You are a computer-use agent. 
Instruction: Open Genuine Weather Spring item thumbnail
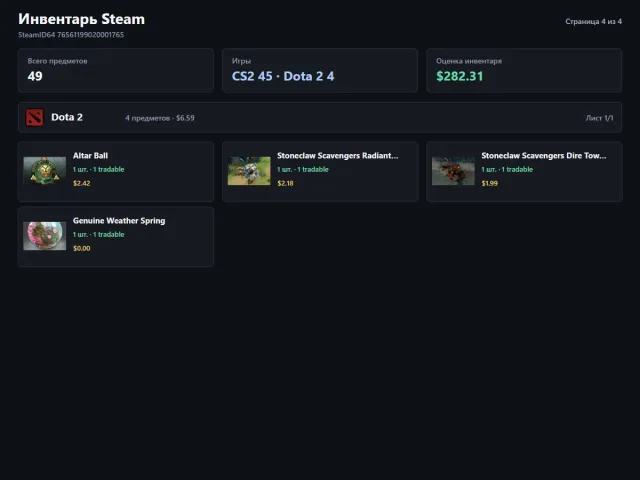44,236
